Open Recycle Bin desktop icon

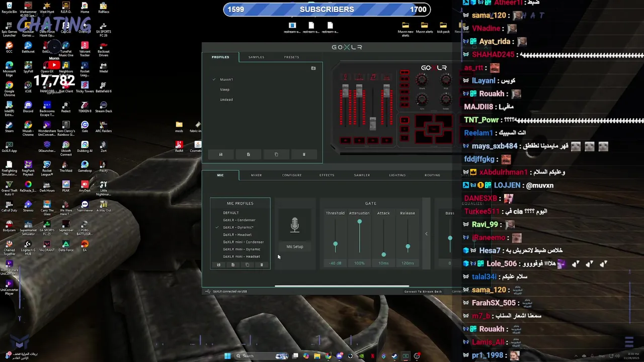[9, 8]
